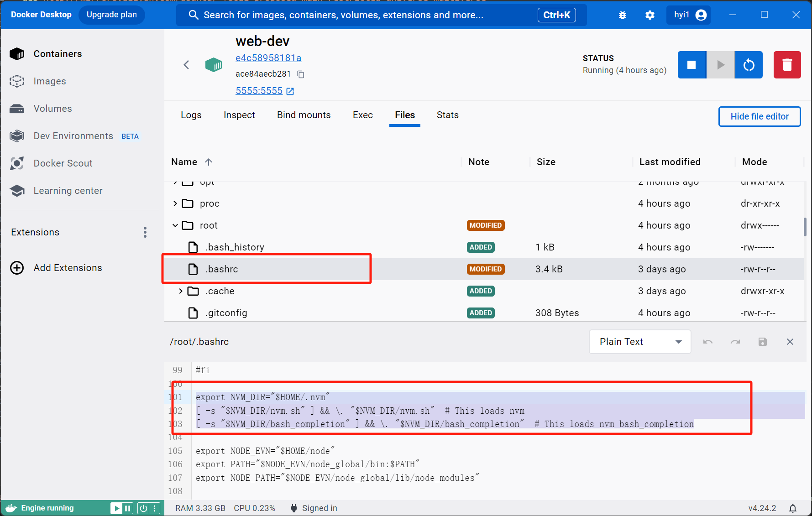Select the .bash_history file
Viewport: 812px width, 516px height.
coord(235,247)
